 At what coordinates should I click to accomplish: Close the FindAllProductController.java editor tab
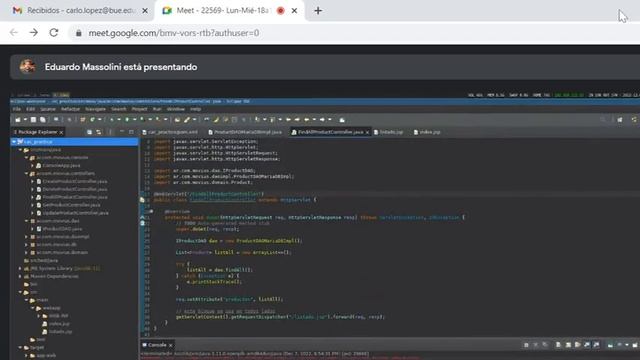tap(367, 132)
